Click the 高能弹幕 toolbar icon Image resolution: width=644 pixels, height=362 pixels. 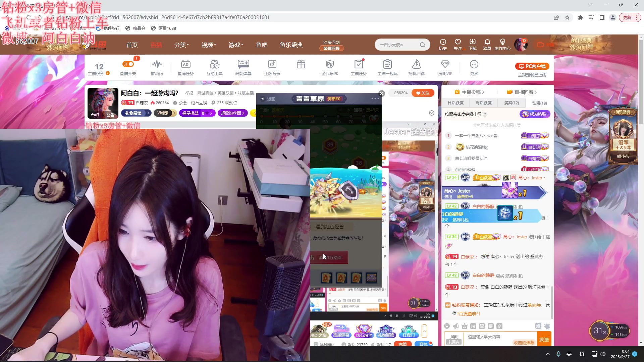(243, 67)
